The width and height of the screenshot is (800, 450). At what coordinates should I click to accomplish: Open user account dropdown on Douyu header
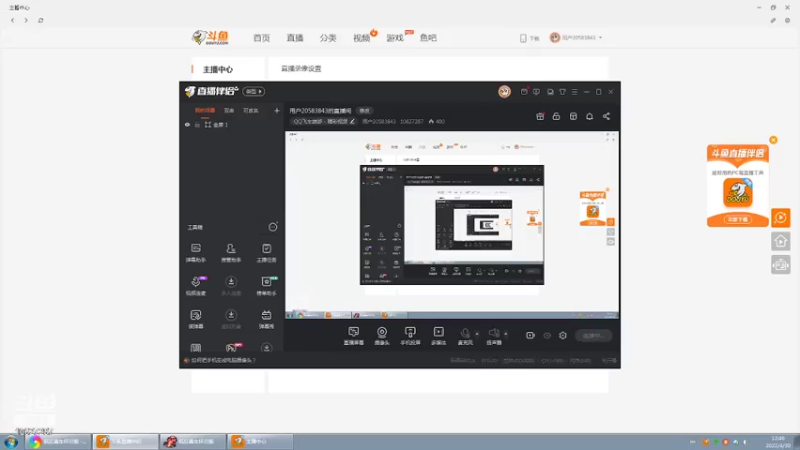[576, 38]
